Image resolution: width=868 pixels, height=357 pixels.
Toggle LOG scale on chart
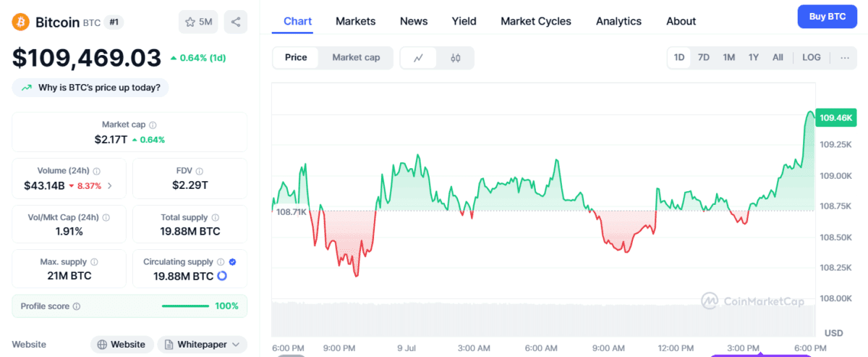click(x=812, y=57)
